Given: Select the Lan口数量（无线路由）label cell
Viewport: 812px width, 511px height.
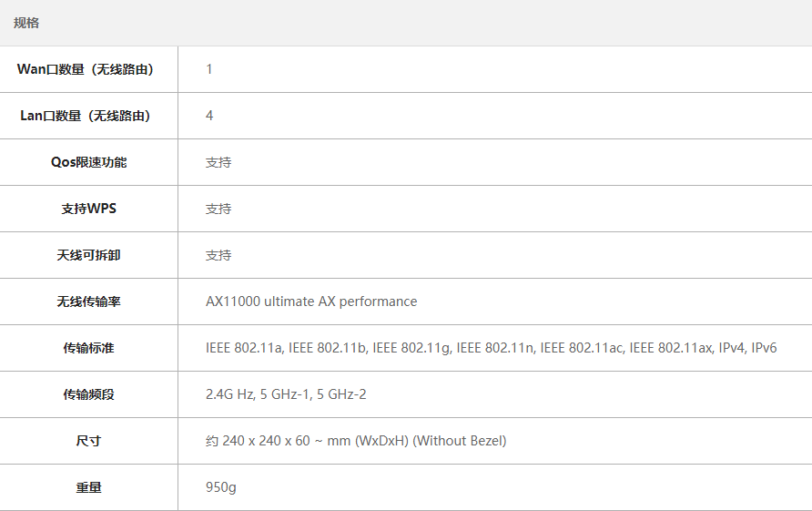Looking at the screenshot, I should (88, 116).
